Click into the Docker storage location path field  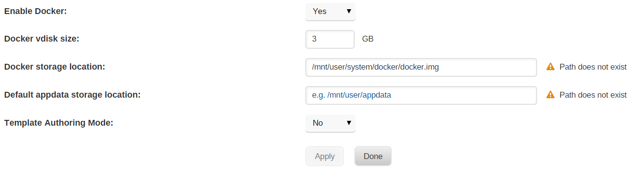tap(421, 67)
